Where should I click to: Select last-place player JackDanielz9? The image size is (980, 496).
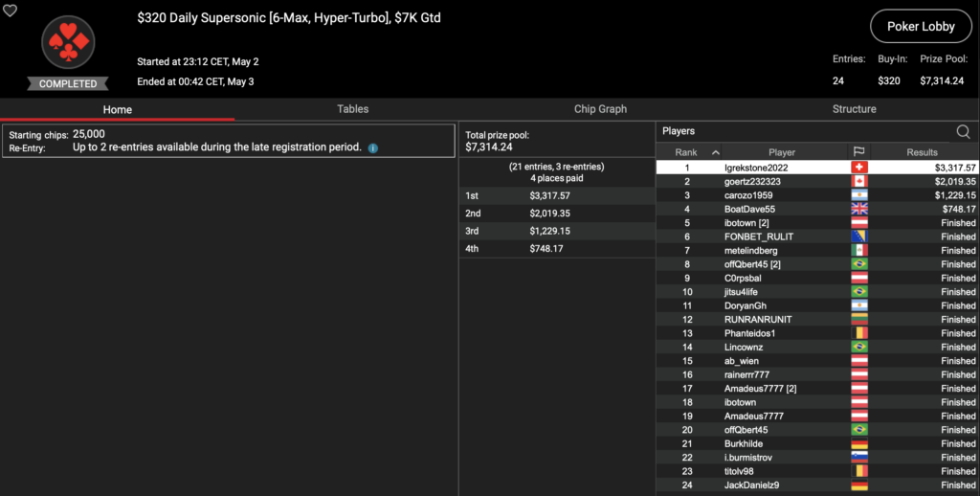click(x=752, y=485)
